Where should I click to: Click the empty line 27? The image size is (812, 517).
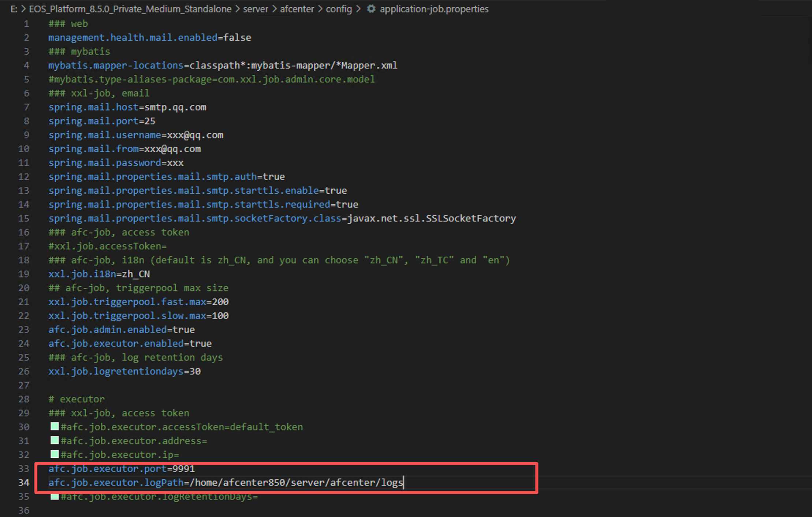pos(146,385)
